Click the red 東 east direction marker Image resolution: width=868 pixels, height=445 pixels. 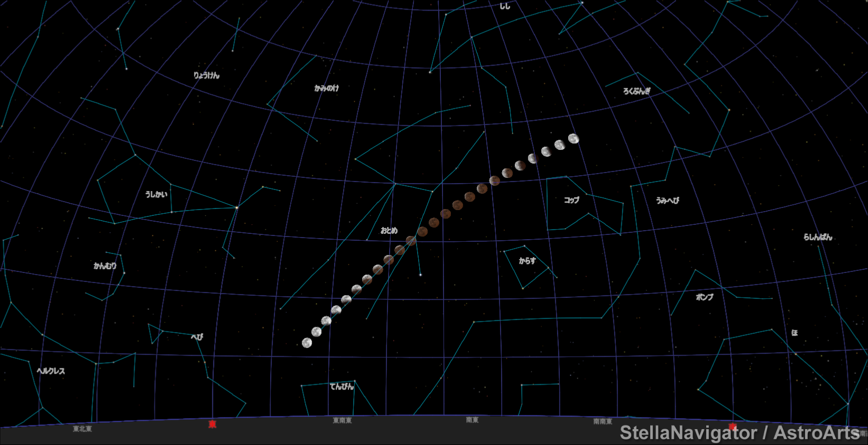click(213, 424)
